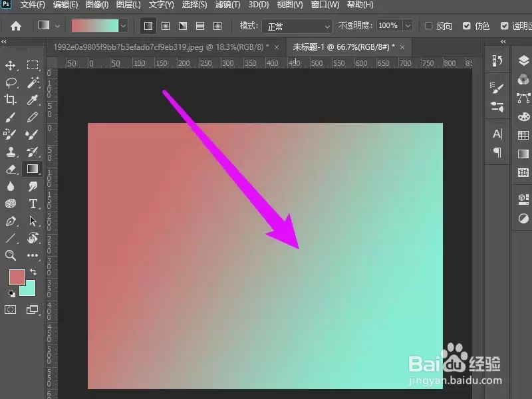Open the Paragraph panel icon
This screenshot has width=532, height=399.
tap(497, 152)
